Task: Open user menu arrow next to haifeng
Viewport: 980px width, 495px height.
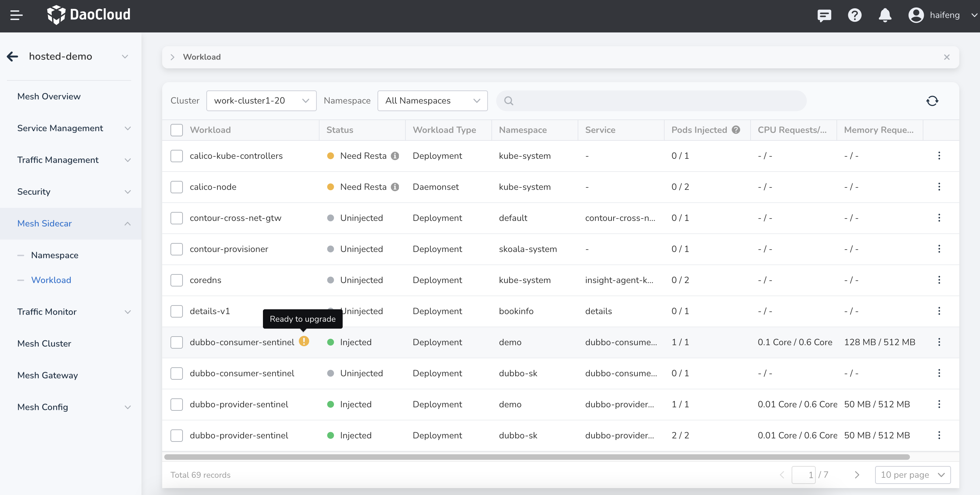Action: click(x=974, y=15)
